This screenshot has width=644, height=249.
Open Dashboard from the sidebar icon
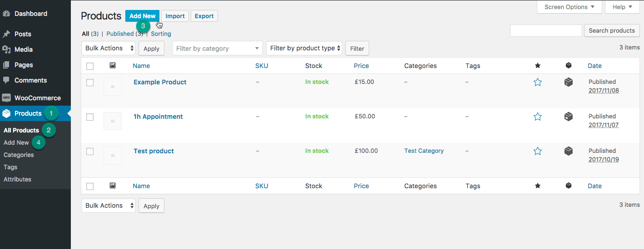6,14
